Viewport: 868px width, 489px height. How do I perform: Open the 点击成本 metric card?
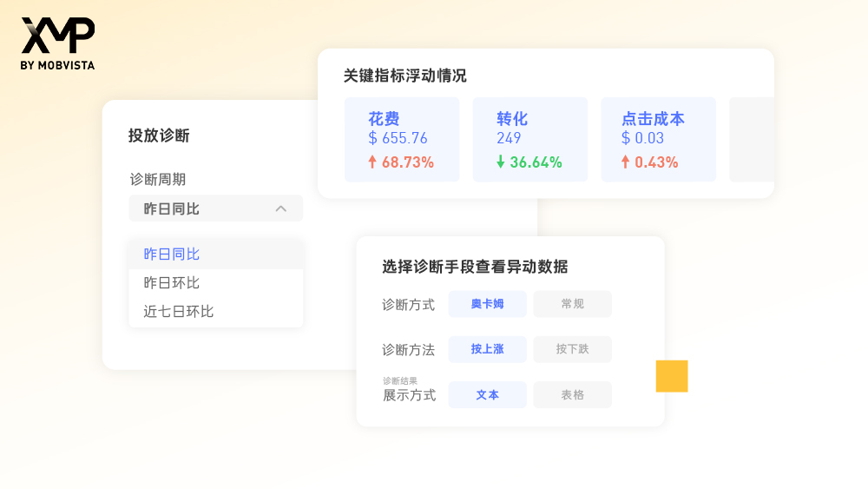coord(659,140)
